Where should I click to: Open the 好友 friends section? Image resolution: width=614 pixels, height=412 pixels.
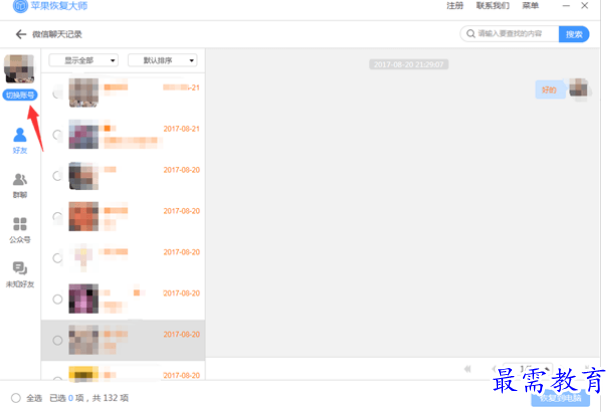point(20,141)
